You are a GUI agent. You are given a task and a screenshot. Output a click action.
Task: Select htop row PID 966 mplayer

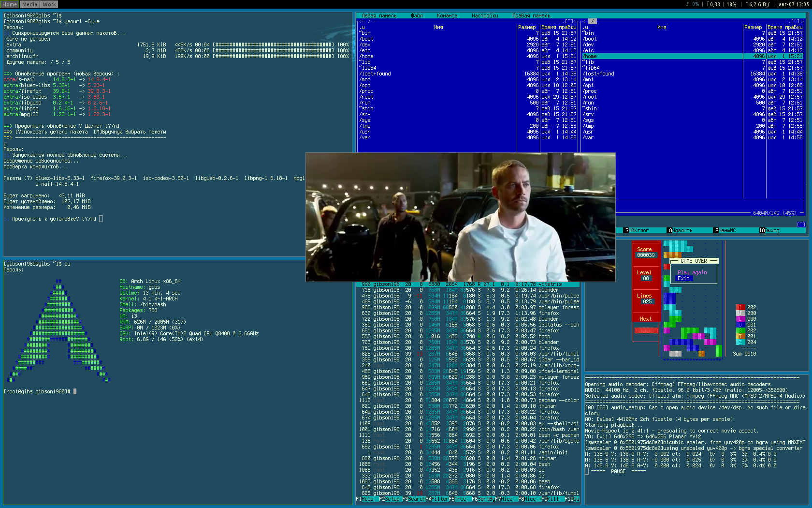click(468, 307)
